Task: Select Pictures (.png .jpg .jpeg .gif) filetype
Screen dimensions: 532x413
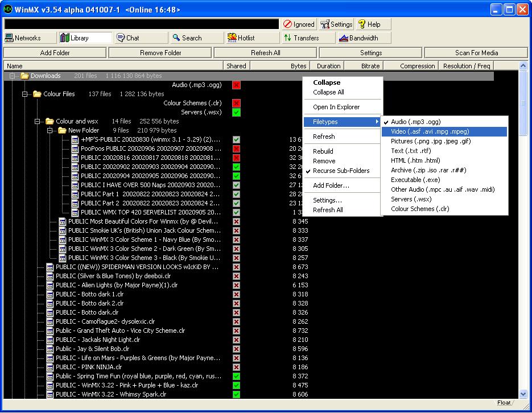Action: click(444, 141)
